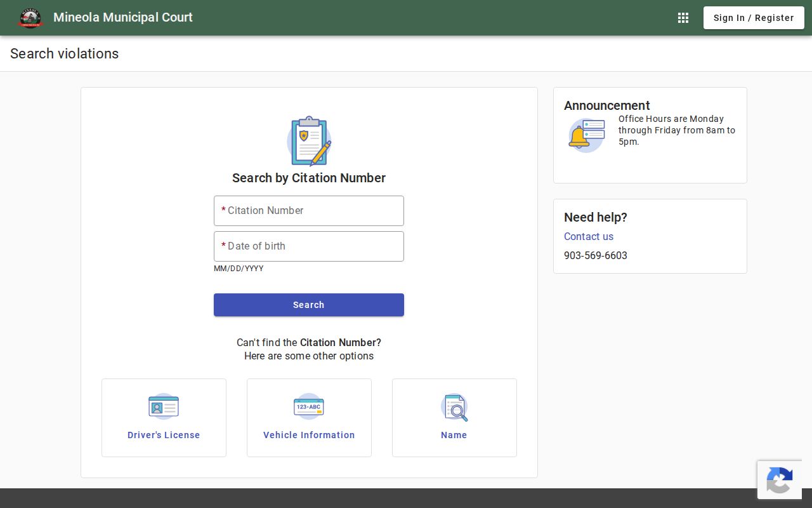Image resolution: width=812 pixels, height=508 pixels.
Task: Click the reCAPTCHA badge
Action: pos(780,480)
